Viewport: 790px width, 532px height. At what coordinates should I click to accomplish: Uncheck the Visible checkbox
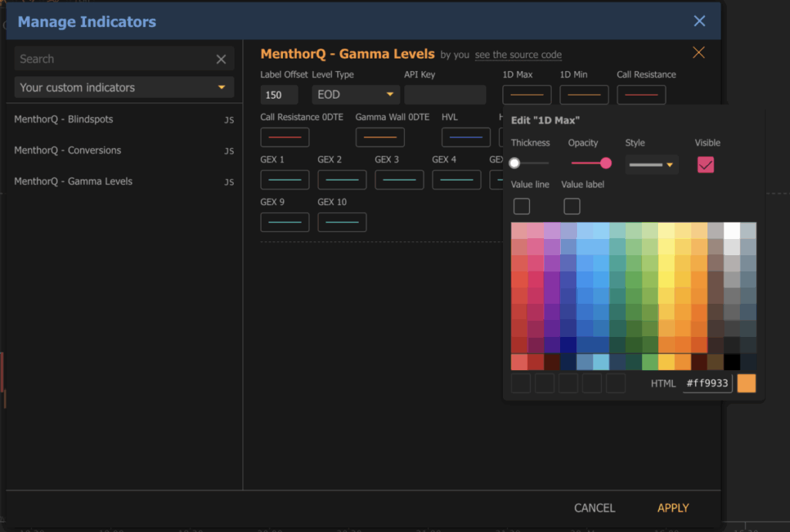click(705, 164)
